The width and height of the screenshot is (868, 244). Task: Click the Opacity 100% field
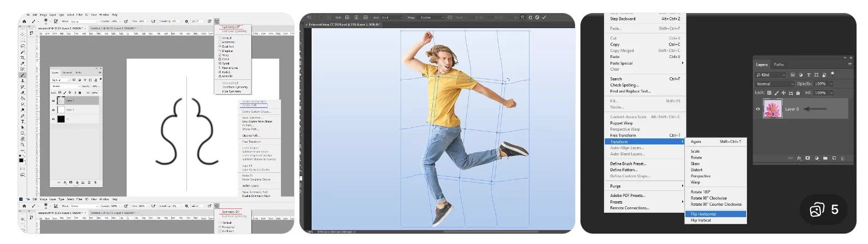click(x=820, y=84)
